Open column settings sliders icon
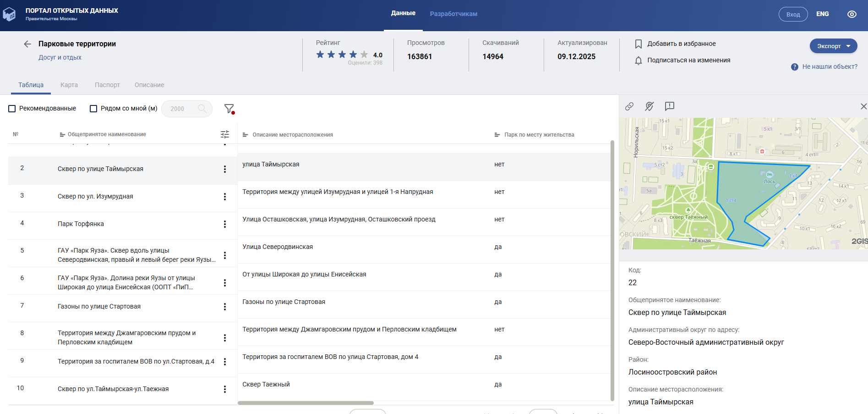 coord(225,134)
